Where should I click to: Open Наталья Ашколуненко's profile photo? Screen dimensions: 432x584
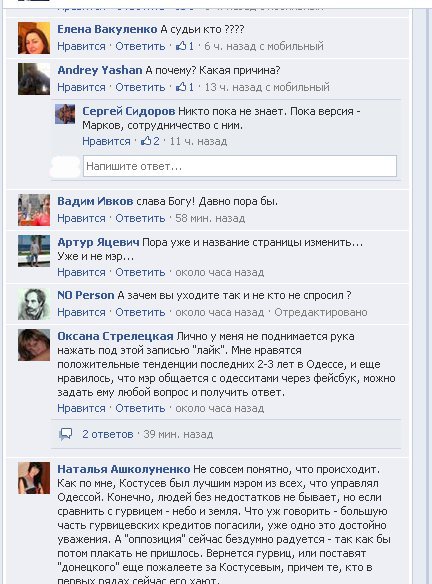point(34,478)
